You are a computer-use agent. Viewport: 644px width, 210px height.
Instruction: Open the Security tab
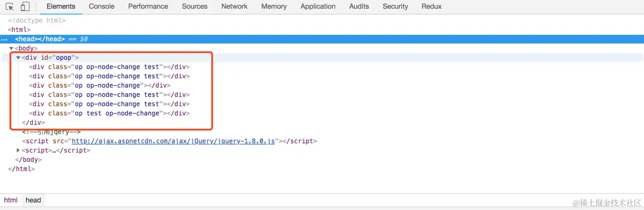coord(395,6)
